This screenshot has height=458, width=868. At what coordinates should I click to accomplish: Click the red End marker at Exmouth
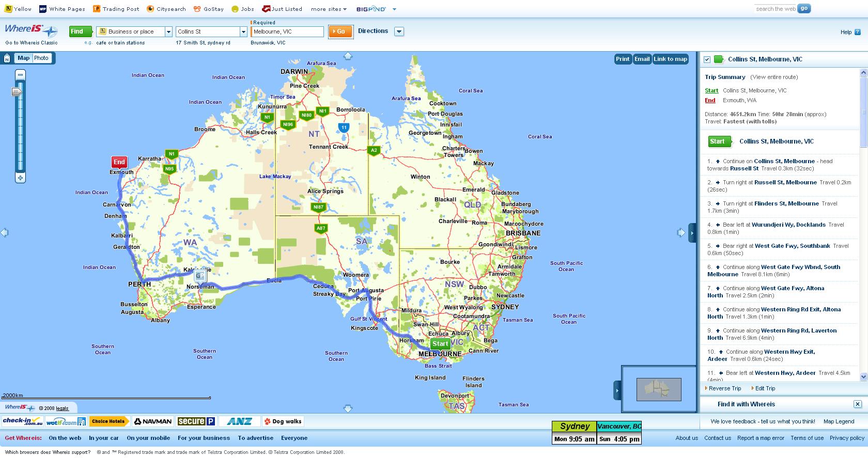(x=119, y=162)
